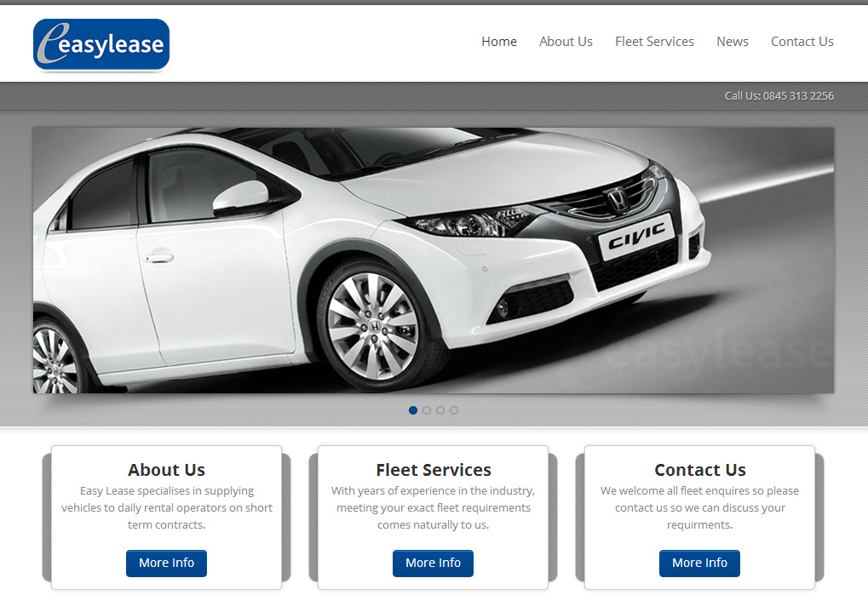Image resolution: width=868 pixels, height=601 pixels.
Task: Click the About Us card heading
Action: click(x=167, y=470)
